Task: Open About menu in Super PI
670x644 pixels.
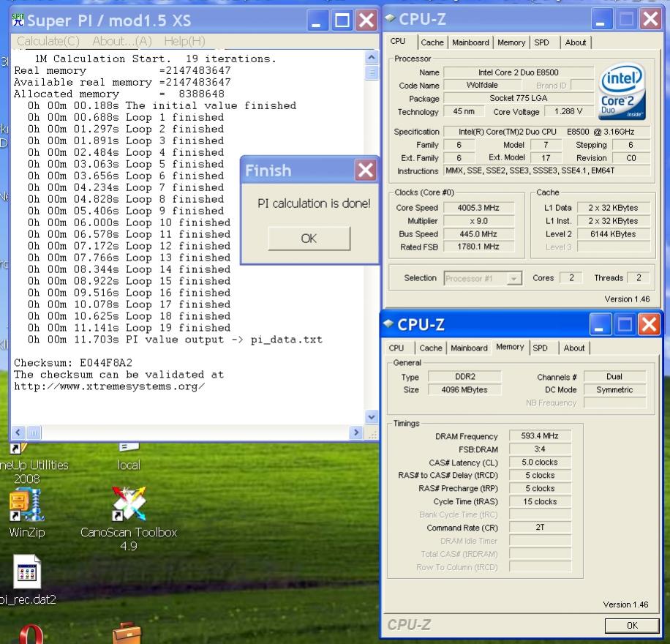Action: coord(122,41)
